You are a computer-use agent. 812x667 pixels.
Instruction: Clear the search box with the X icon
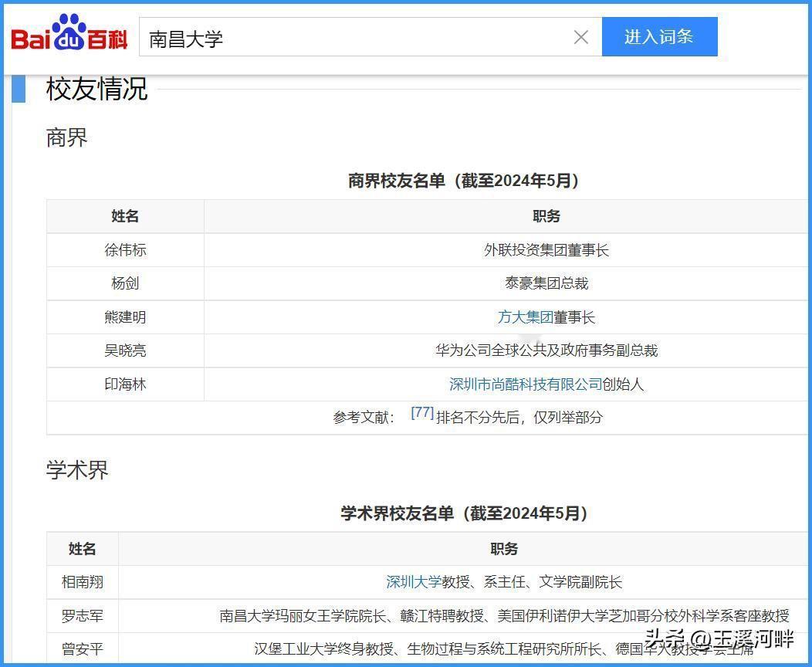pos(581,37)
